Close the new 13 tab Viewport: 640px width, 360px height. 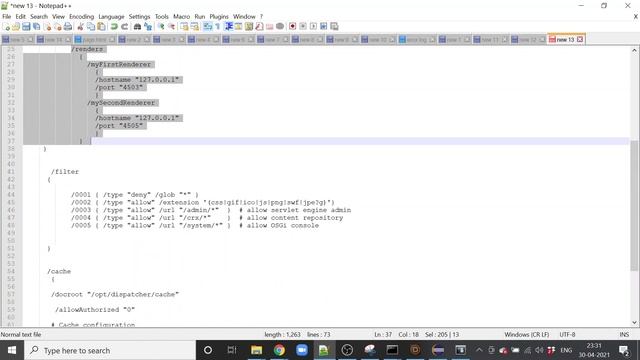pyautogui.click(x=580, y=40)
